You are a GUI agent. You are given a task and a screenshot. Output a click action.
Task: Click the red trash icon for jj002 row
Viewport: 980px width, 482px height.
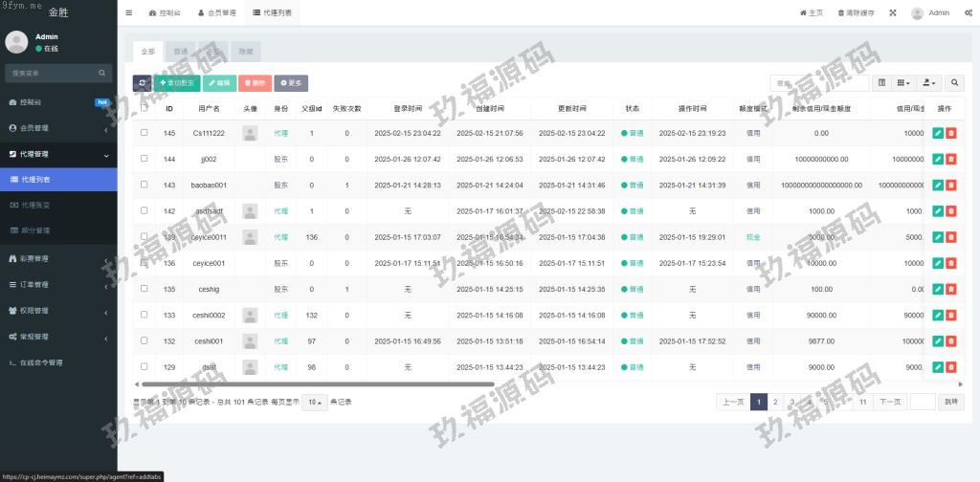[x=950, y=159]
